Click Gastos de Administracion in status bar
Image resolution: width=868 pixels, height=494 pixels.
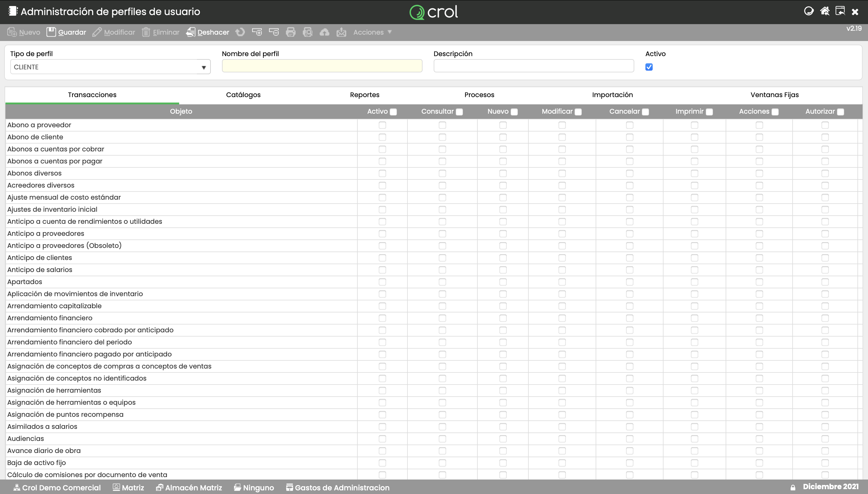point(338,488)
